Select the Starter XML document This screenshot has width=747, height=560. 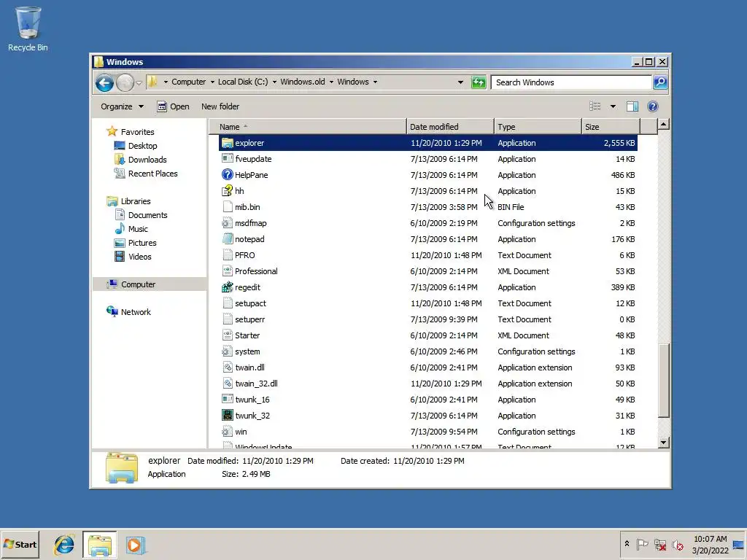pos(427,335)
